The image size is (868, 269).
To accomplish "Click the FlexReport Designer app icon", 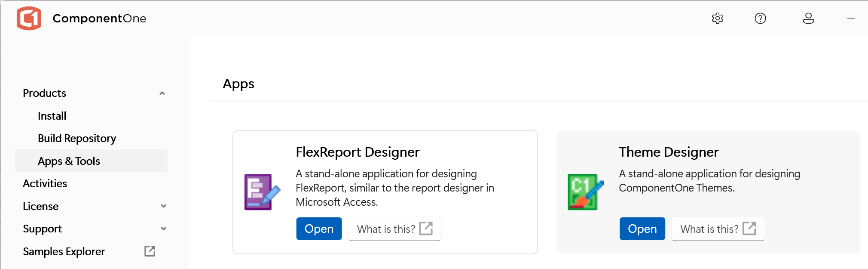I will (262, 192).
